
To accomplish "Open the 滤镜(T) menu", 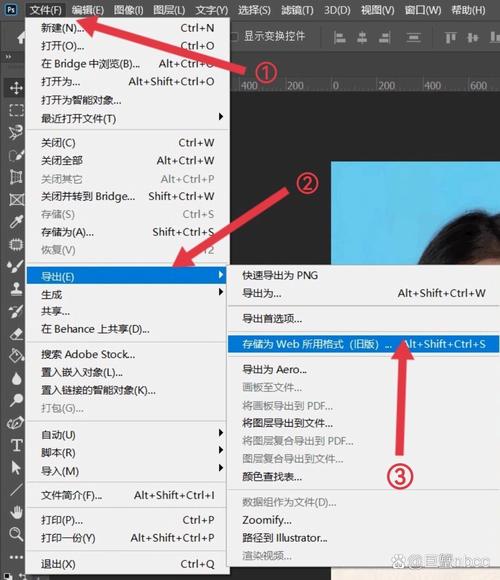I will [x=297, y=10].
